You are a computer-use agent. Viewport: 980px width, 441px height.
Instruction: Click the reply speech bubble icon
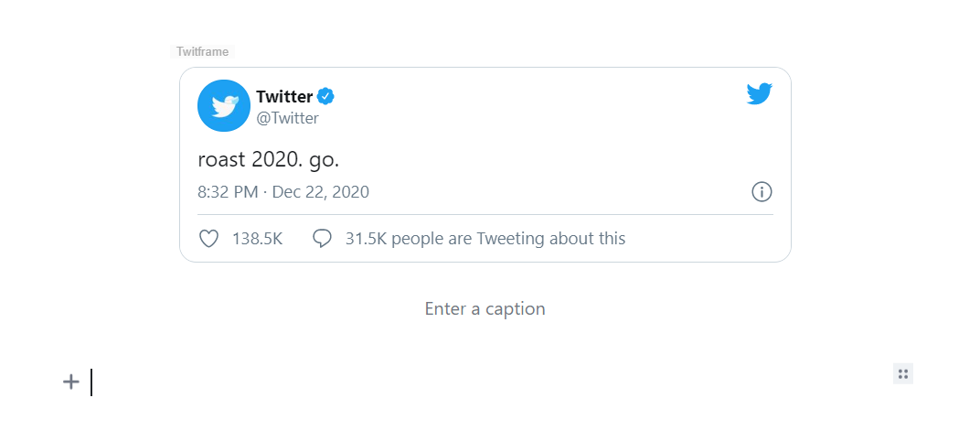click(x=322, y=239)
